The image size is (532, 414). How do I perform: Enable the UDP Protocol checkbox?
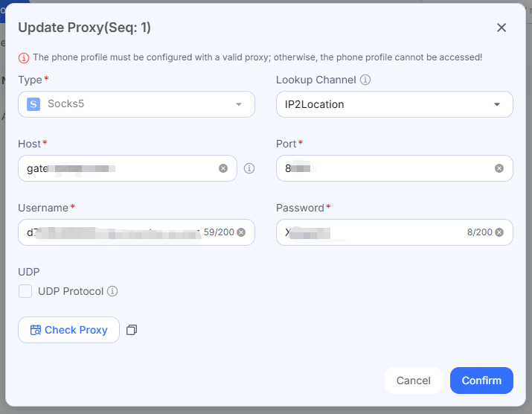tap(25, 291)
